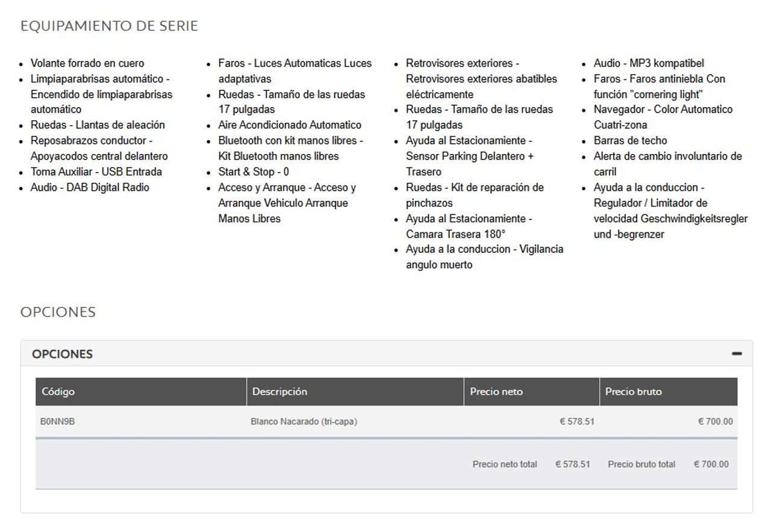Collapse the OPCIONES panel with minus icon
The width and height of the screenshot is (771, 532).
(x=737, y=354)
